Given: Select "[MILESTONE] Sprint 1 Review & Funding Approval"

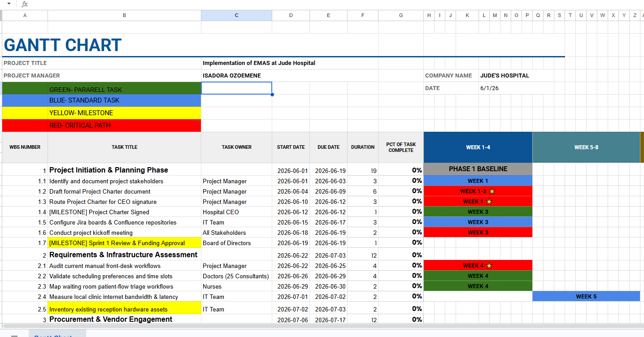Looking at the screenshot, I should click(x=124, y=243).
